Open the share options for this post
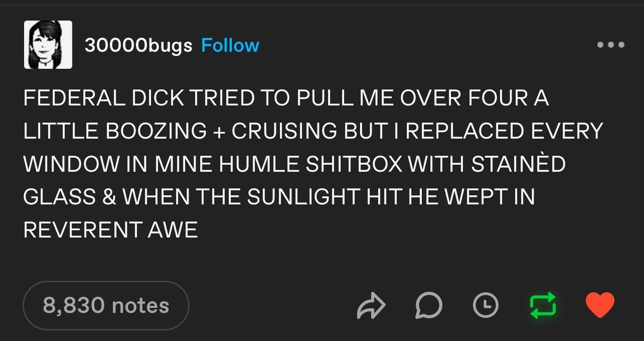Screen dimensions: 644x341 371,306
